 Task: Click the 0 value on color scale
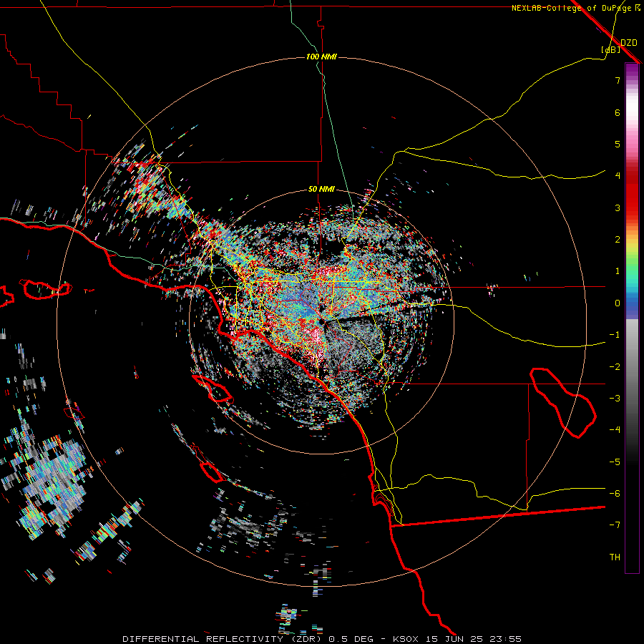[x=618, y=303]
